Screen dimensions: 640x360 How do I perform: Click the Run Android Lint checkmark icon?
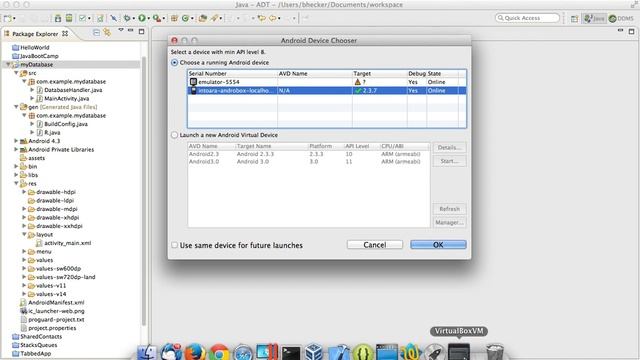[82, 18]
